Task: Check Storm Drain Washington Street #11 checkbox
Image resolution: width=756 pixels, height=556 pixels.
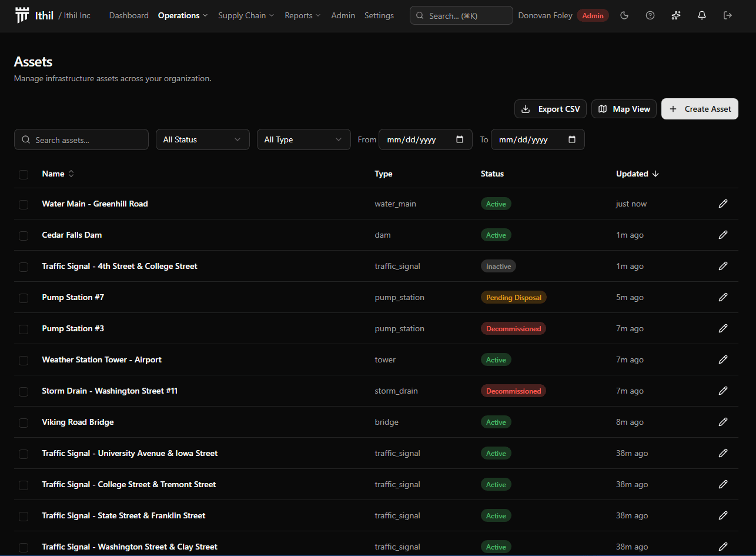Action: (x=24, y=391)
